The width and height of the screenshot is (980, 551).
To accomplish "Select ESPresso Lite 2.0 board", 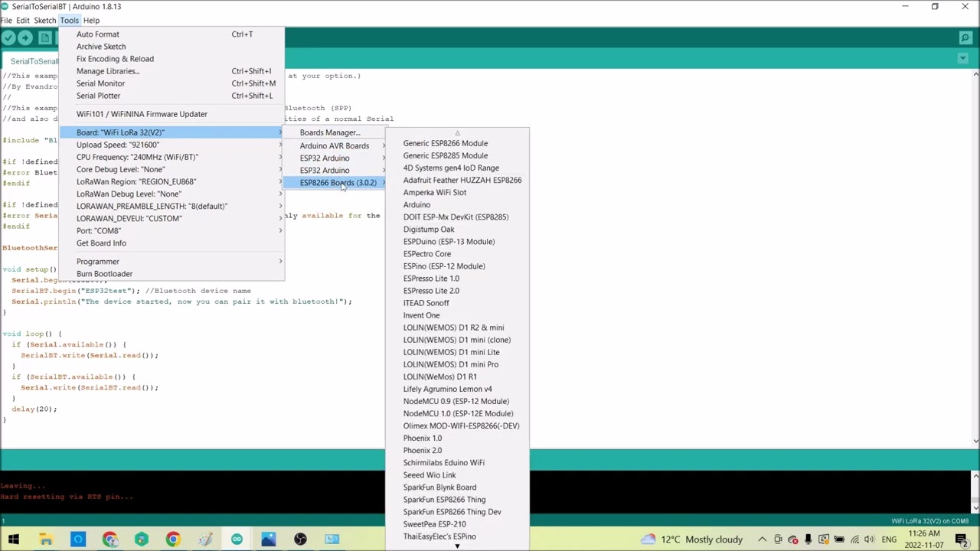I will click(x=457, y=291).
